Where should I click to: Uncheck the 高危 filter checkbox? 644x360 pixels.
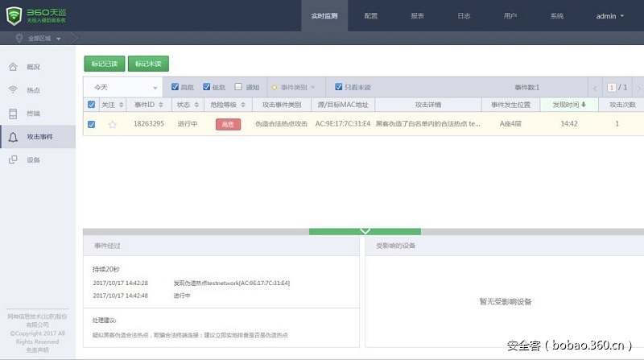click(175, 87)
